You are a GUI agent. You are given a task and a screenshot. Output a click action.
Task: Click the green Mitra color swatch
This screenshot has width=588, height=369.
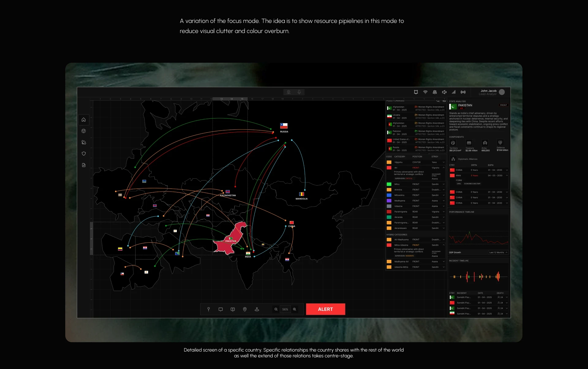[389, 184]
